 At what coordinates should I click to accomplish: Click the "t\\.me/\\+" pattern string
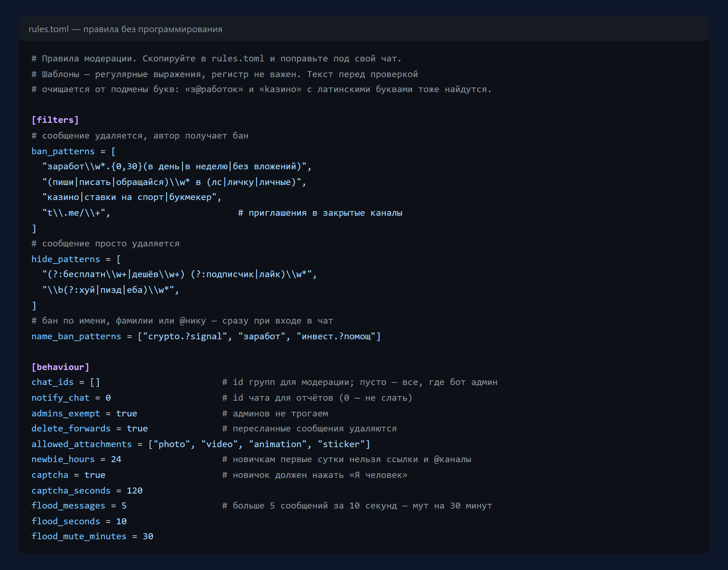[74, 213]
